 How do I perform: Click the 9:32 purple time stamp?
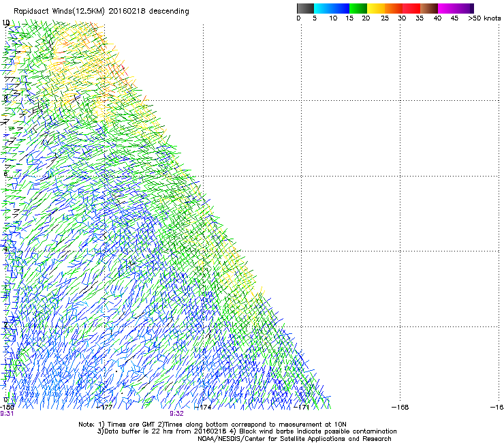point(176,414)
